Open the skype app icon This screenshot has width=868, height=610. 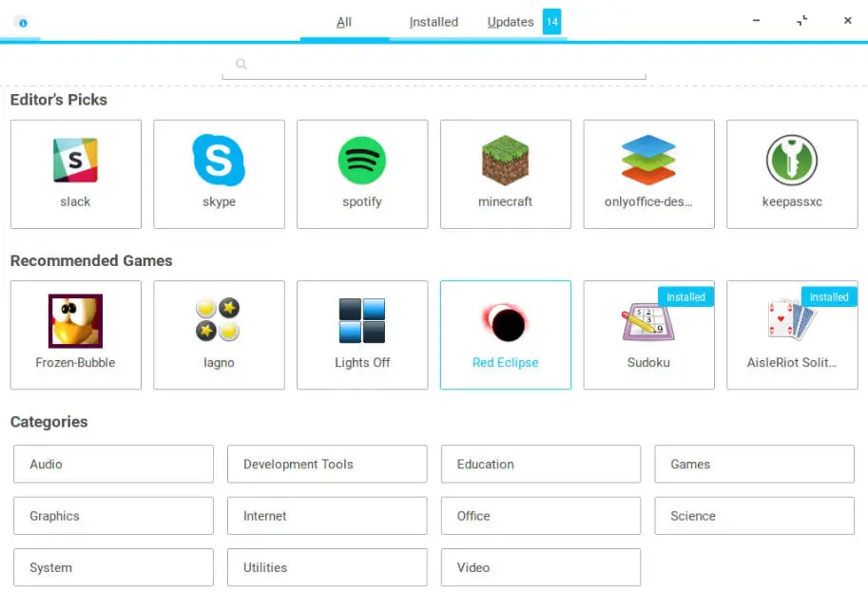click(219, 160)
